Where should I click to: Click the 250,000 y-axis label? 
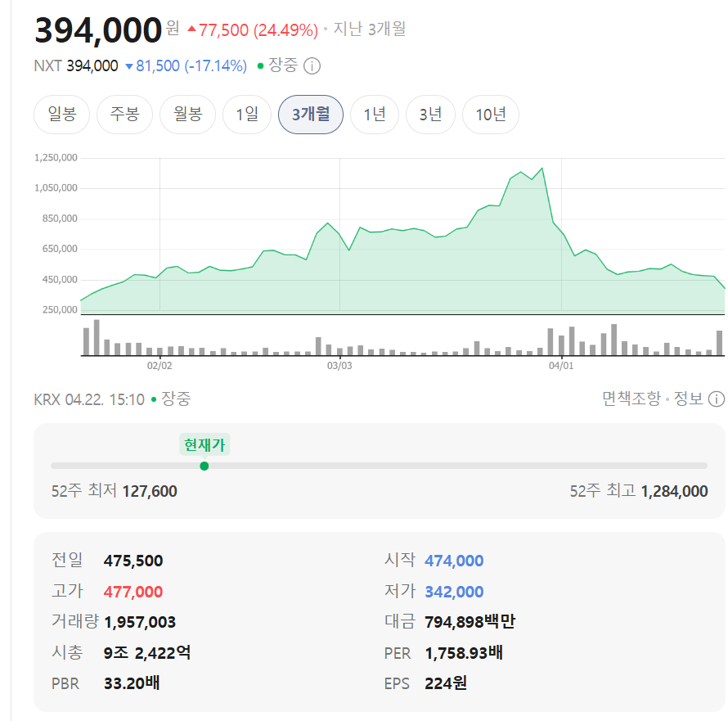coord(60,309)
